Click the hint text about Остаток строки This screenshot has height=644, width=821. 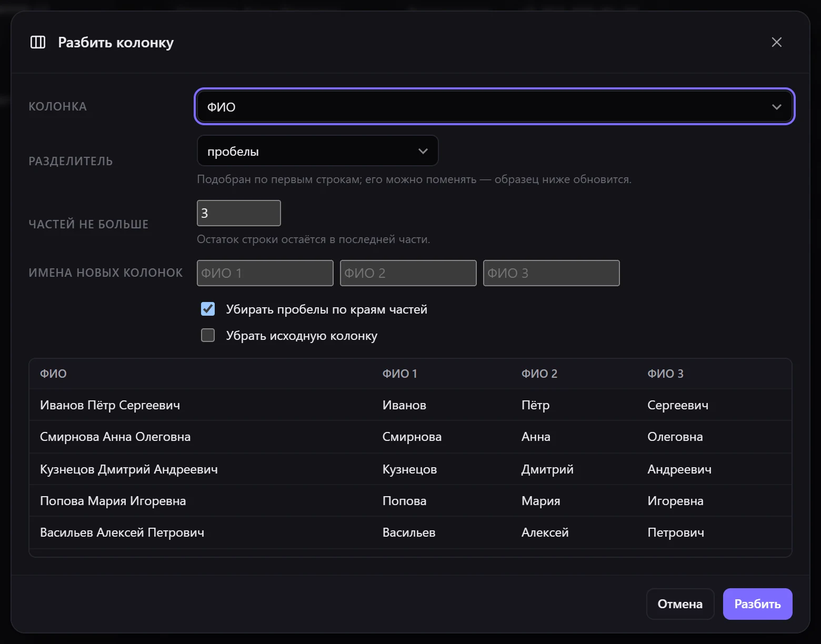pyautogui.click(x=313, y=239)
